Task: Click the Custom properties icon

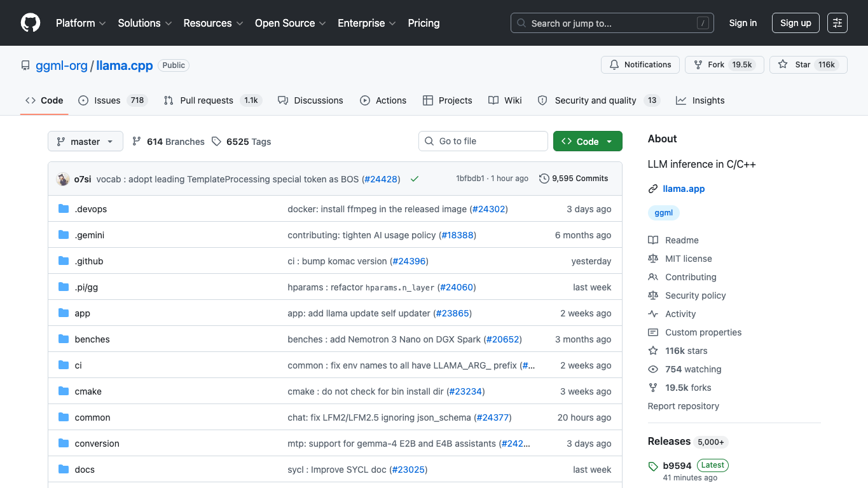Action: tap(653, 332)
